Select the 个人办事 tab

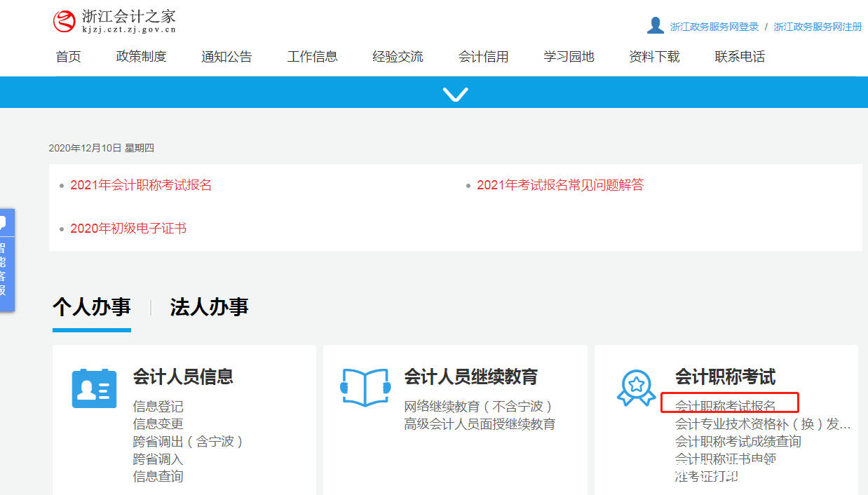(x=91, y=306)
